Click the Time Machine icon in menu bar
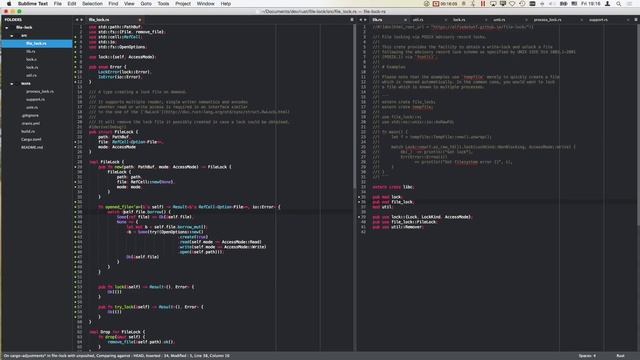Viewport: 640px width, 360px height. click(x=522, y=4)
